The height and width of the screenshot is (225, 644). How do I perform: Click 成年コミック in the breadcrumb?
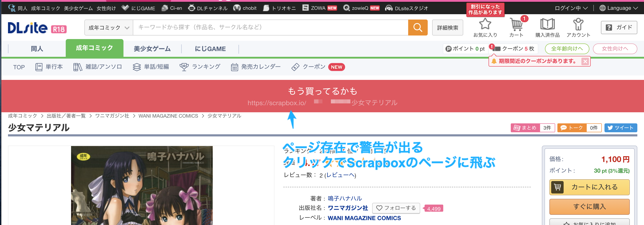[x=22, y=116]
